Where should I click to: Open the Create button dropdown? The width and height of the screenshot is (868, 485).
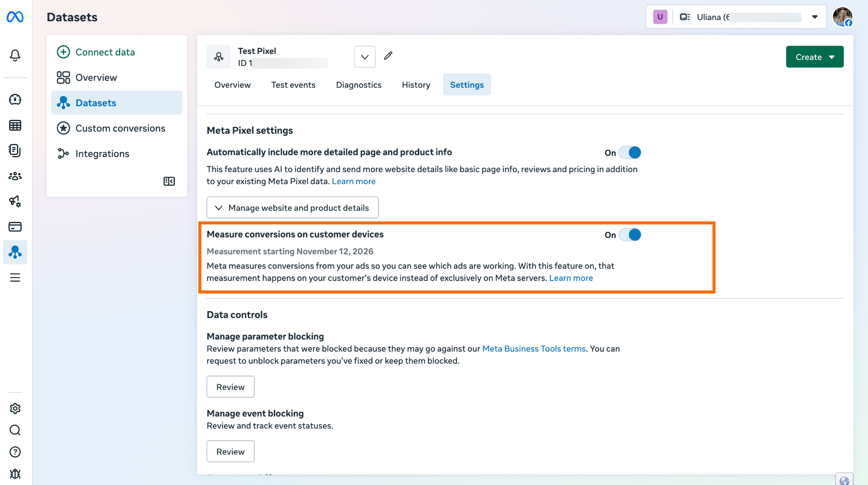815,57
